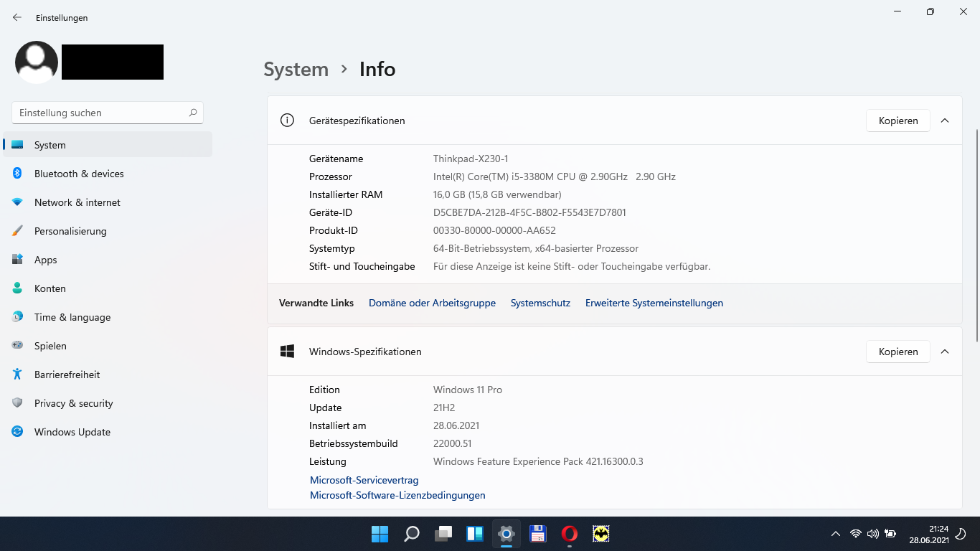Image resolution: width=980 pixels, height=551 pixels.
Task: Copy the Gerätespezifikationen with Kopieren
Action: click(898, 121)
